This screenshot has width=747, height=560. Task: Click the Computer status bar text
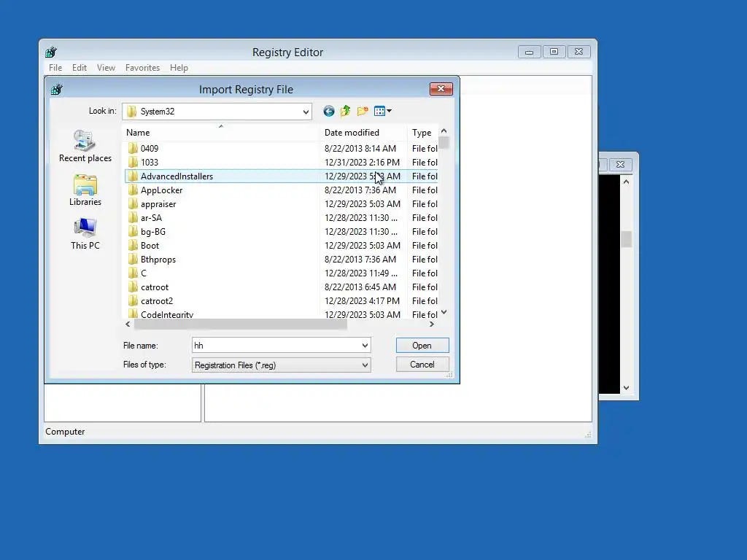(65, 432)
